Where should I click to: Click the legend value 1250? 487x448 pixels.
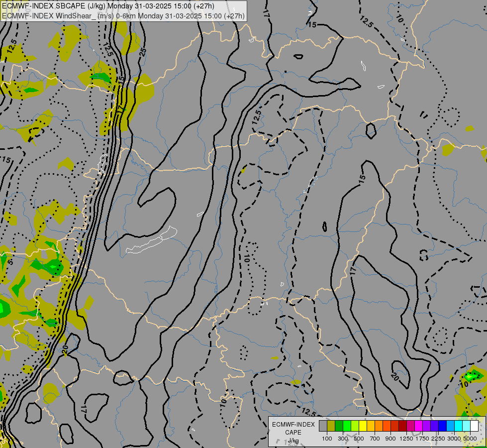click(x=406, y=439)
